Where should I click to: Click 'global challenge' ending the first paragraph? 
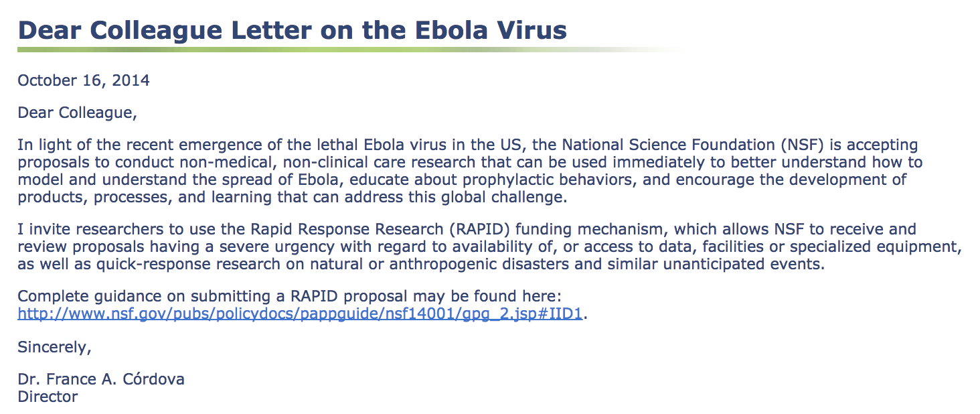(509, 198)
